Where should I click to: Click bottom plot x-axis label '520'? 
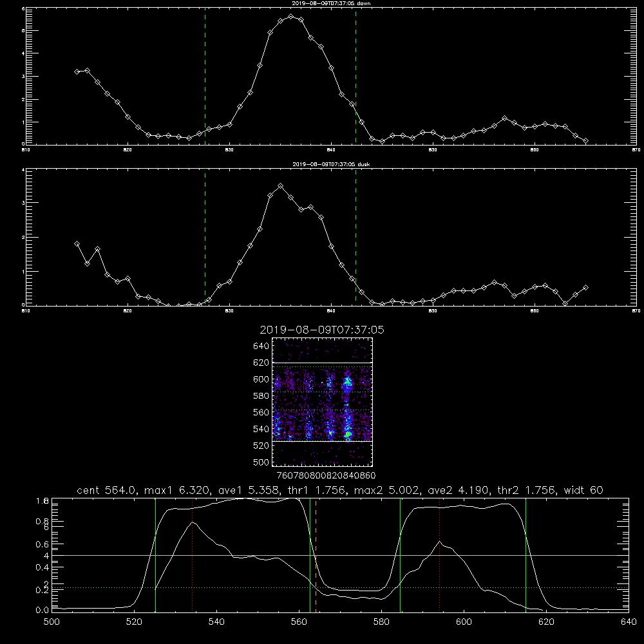point(135,622)
